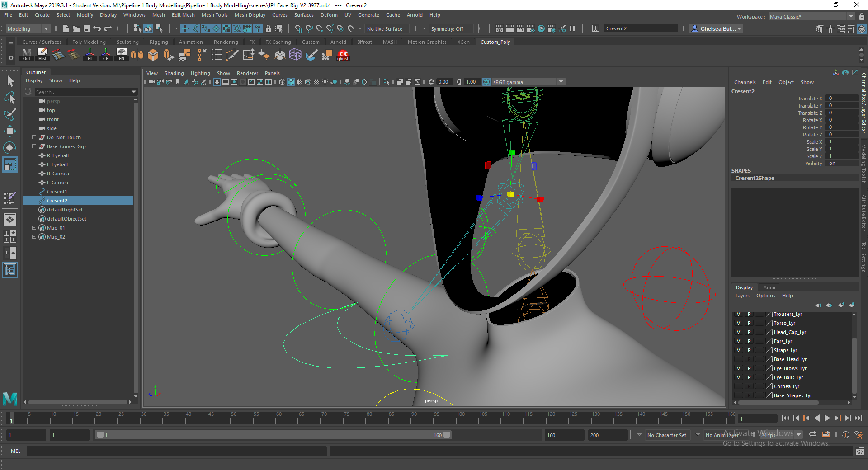Viewport: 868px width, 470px height.
Task: Select the R_Eyeball node in the Outliner
Action: tap(57, 155)
